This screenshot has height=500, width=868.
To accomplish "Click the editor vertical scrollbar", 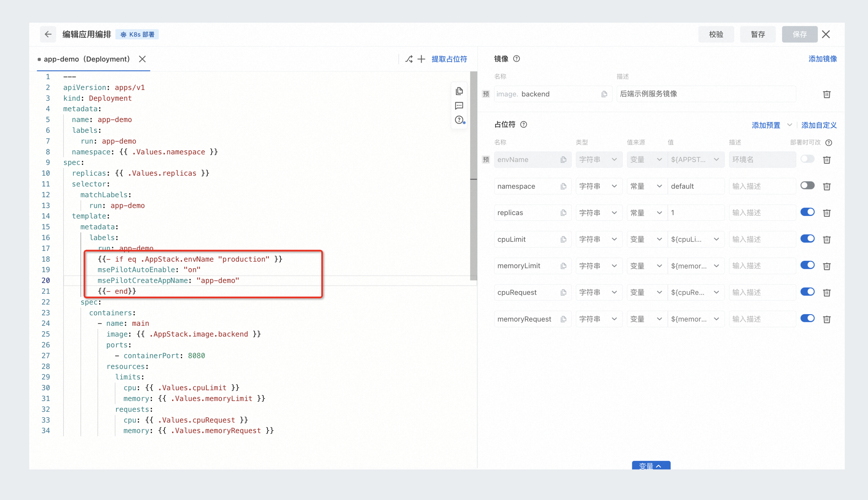I will coord(473,175).
